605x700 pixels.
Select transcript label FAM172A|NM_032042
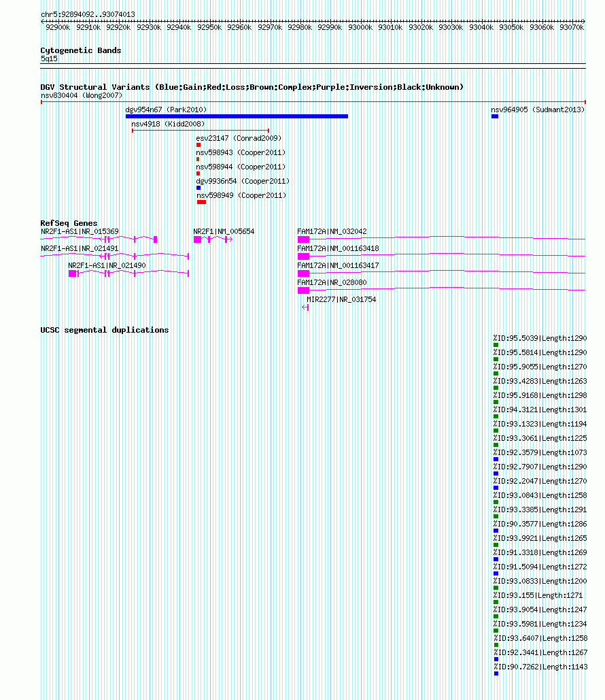coord(332,232)
